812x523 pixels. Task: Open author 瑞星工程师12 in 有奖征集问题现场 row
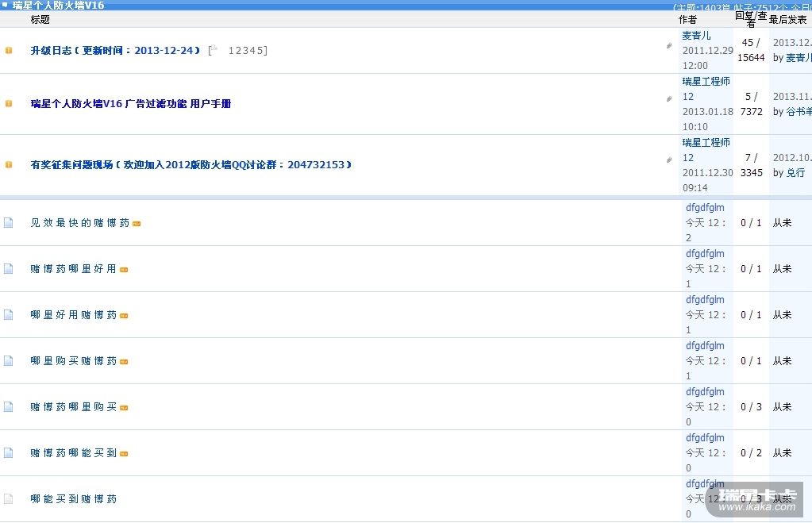[x=706, y=150]
